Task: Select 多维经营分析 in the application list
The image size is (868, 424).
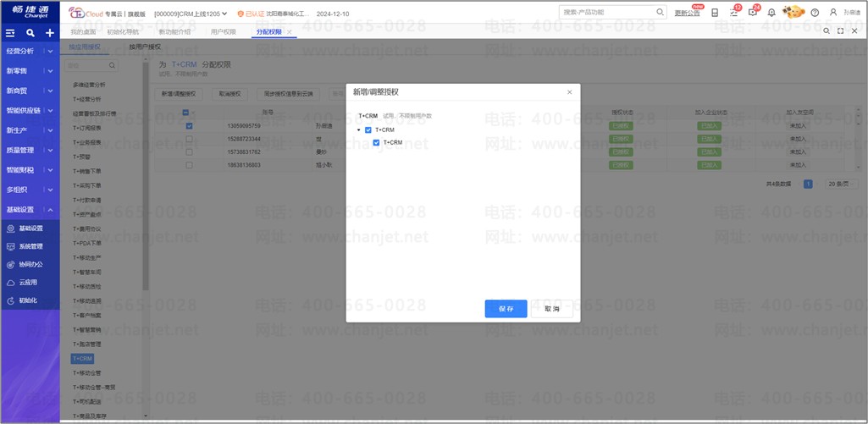Action: point(89,85)
